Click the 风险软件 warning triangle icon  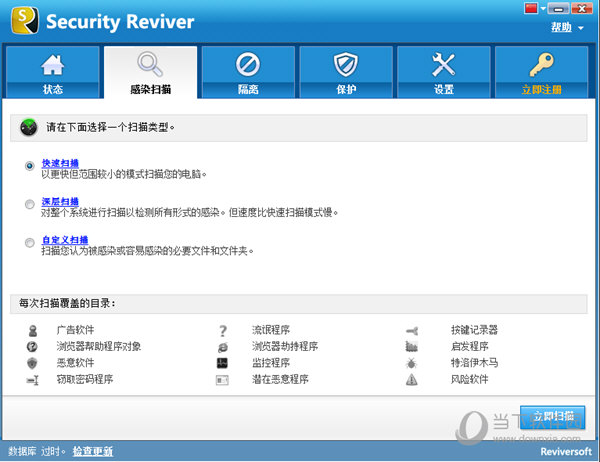click(412, 380)
